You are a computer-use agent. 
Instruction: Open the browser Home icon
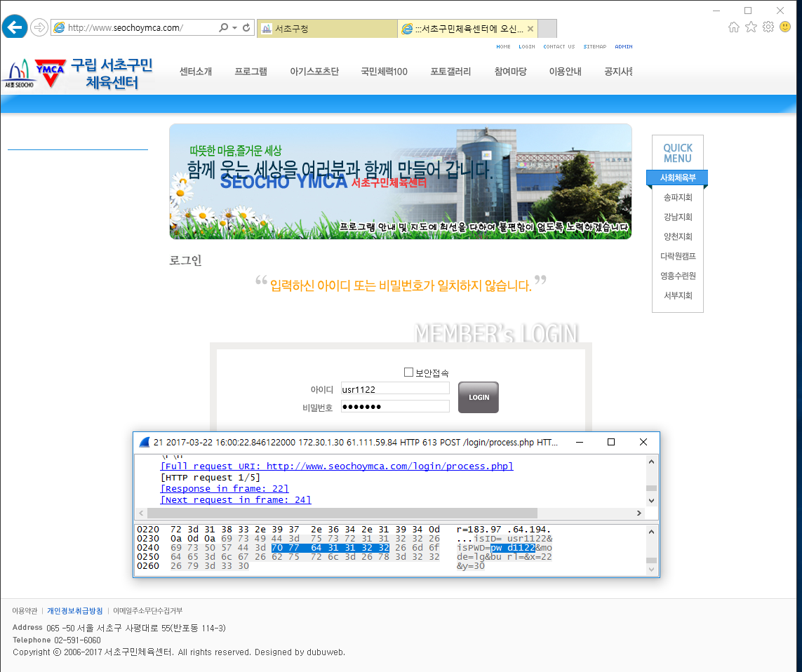click(734, 27)
